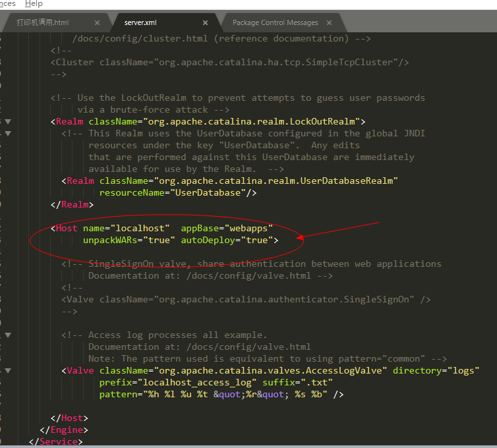This screenshot has width=497, height=448.
Task: Click the LockOutRealm className string
Action: click(252, 122)
